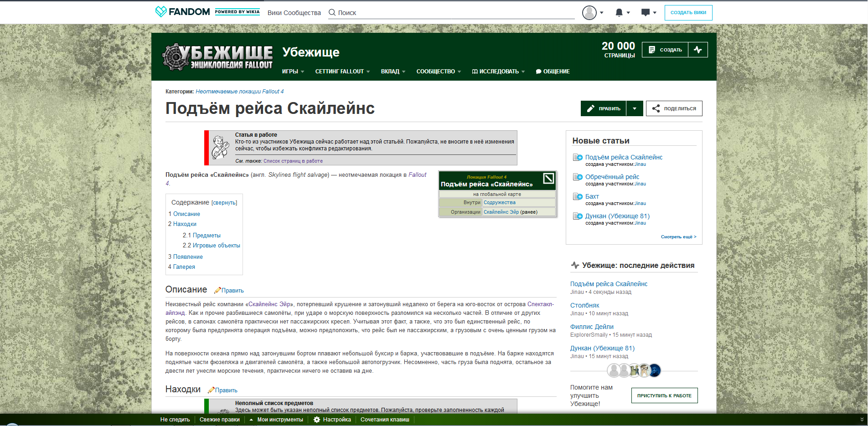Click the ПРАВИТЬ edit button
This screenshot has width=868, height=426.
[604, 108]
